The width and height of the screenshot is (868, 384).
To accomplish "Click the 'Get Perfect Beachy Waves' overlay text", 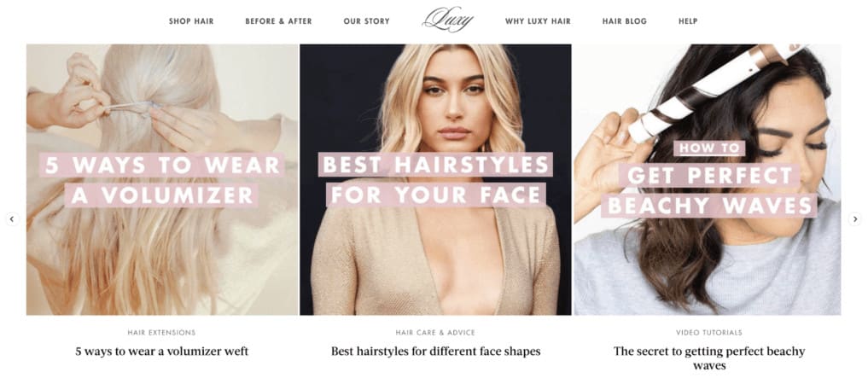I will 709,190.
